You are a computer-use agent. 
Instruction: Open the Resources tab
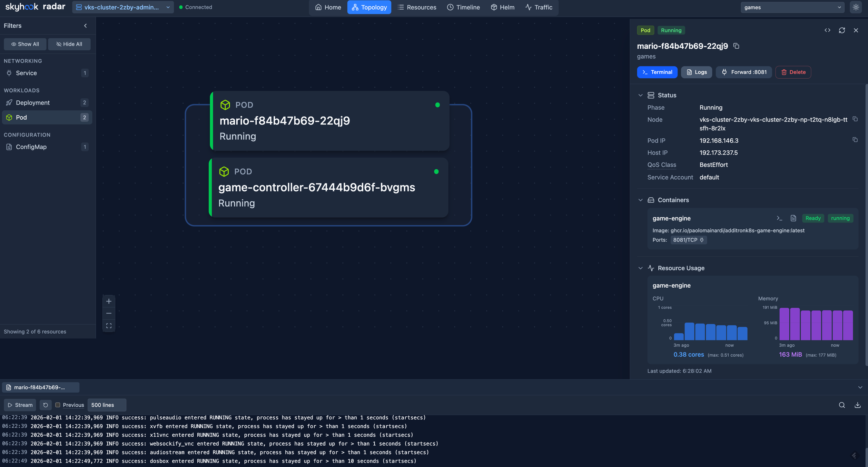[x=417, y=7]
